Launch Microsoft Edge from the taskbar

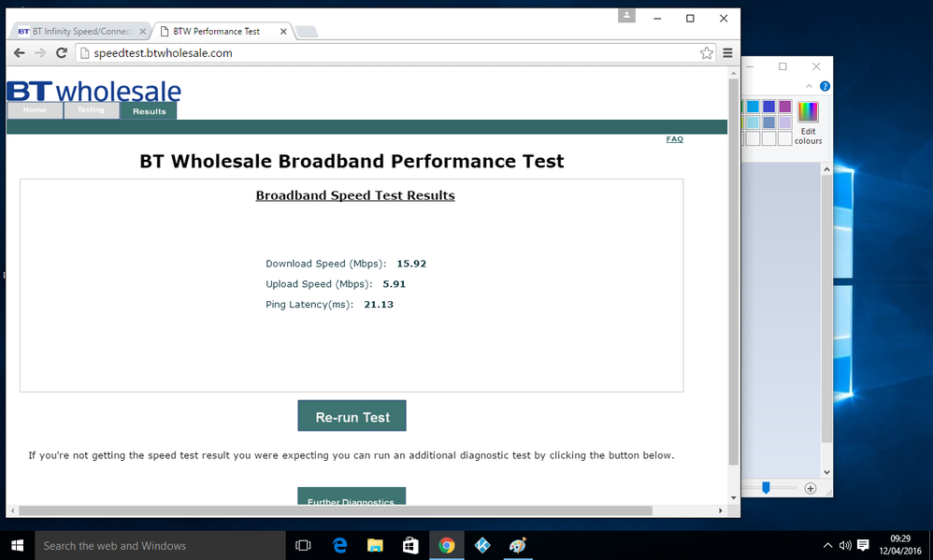tap(339, 545)
